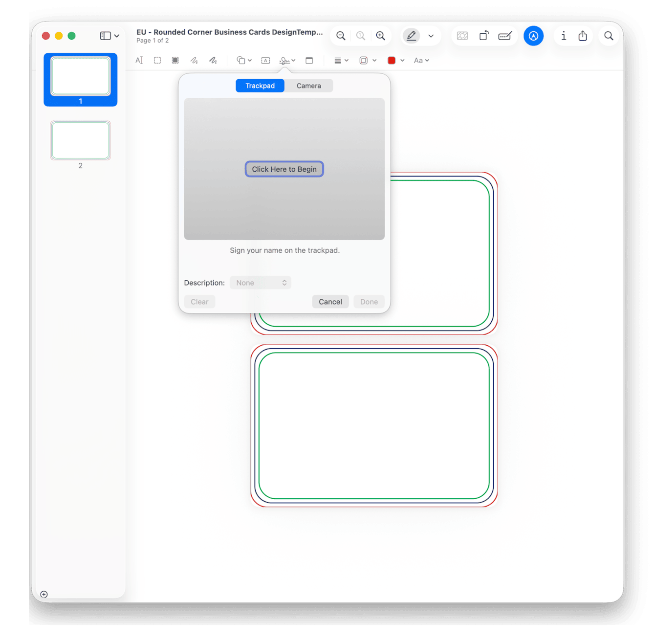Open the highlighter color chevron
Screen dimensions: 655x644
click(x=431, y=36)
